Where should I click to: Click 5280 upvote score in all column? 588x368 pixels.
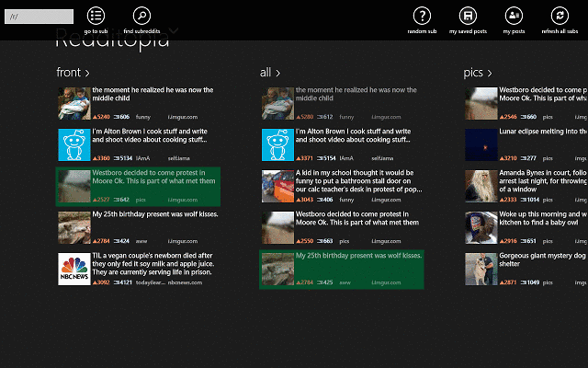tap(305, 117)
